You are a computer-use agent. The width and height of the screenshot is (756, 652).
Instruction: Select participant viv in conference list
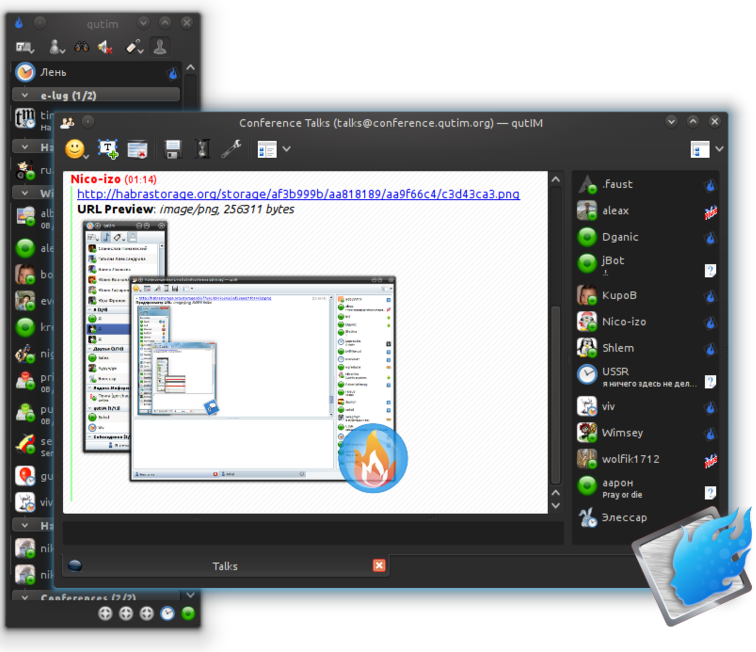[647, 407]
